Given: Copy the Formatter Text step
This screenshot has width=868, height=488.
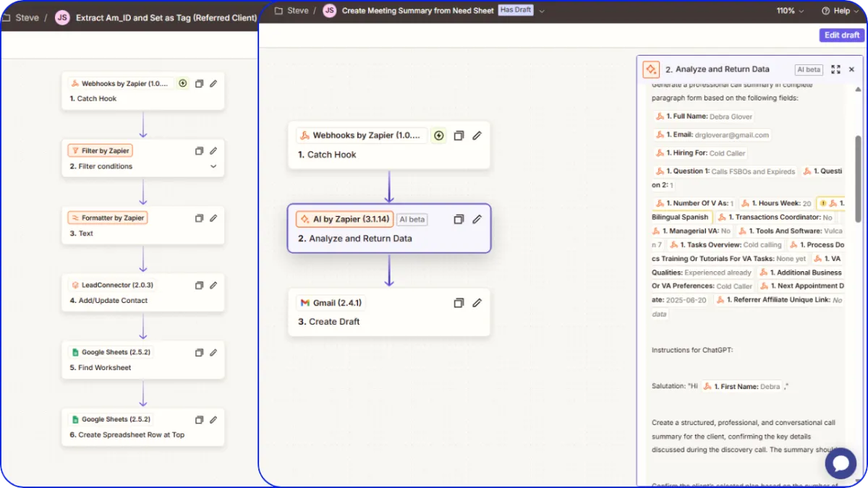Looking at the screenshot, I should point(199,218).
